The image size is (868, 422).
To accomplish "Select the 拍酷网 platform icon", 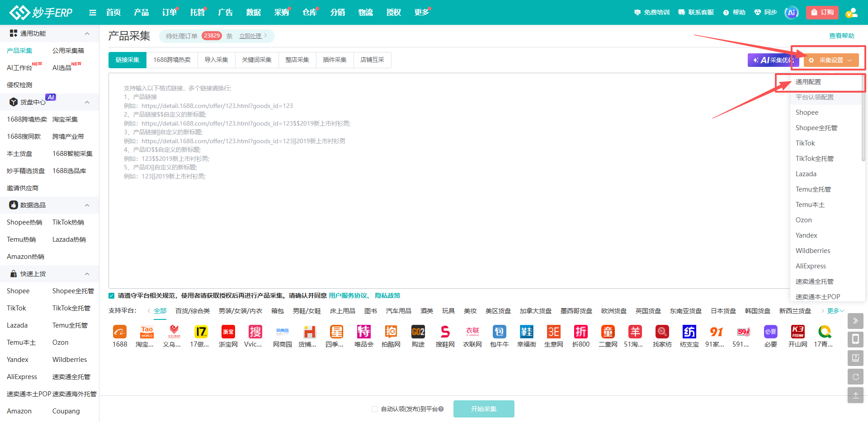I will tap(391, 332).
